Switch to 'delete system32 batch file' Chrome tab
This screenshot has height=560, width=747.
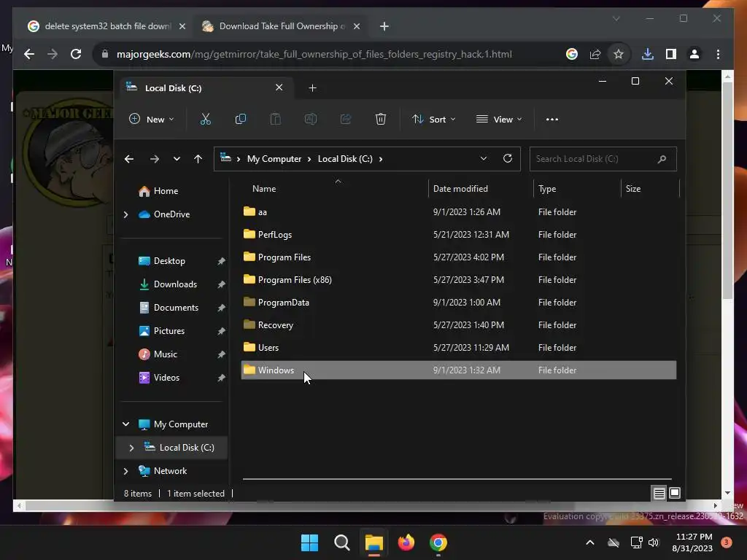pos(107,26)
